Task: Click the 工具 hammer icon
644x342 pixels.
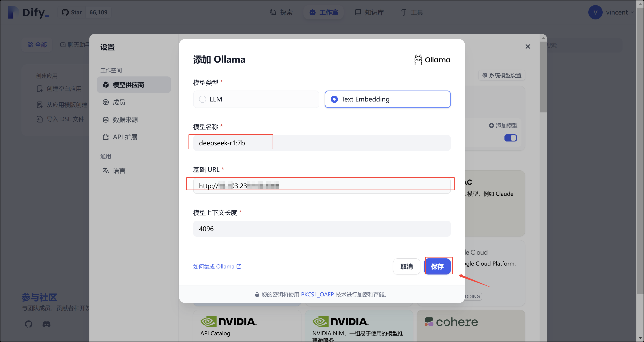Action: coord(403,12)
